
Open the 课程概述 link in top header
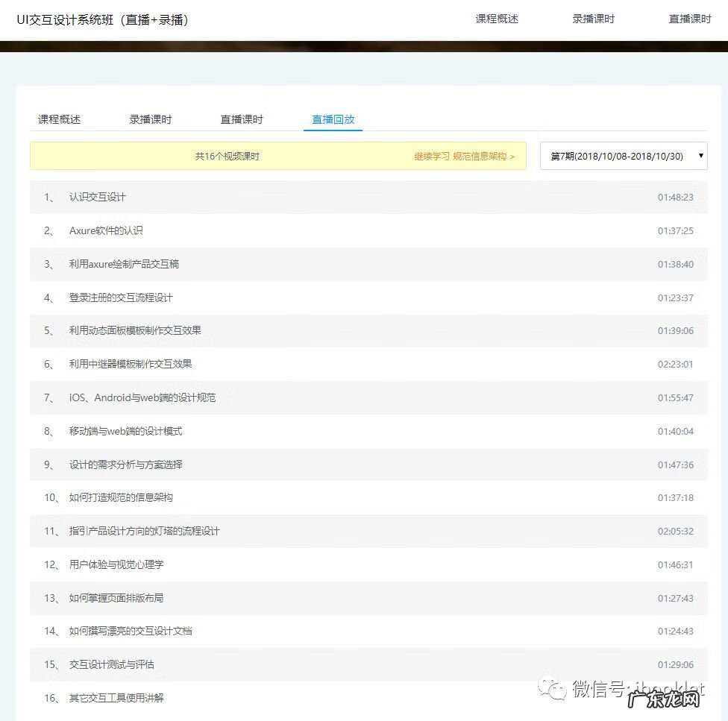tap(496, 19)
